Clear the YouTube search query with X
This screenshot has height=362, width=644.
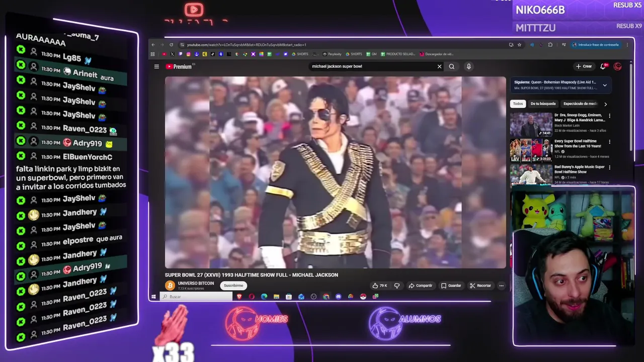coord(439,66)
